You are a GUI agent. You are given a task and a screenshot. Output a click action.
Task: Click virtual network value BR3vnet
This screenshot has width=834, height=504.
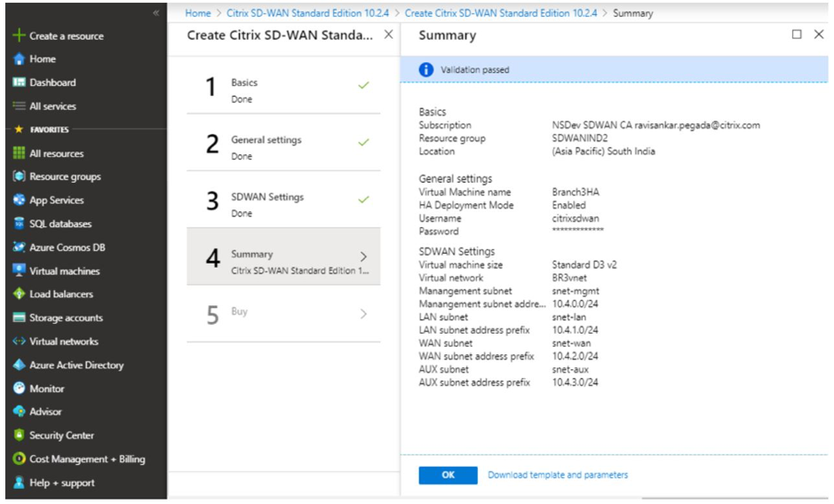tap(569, 278)
